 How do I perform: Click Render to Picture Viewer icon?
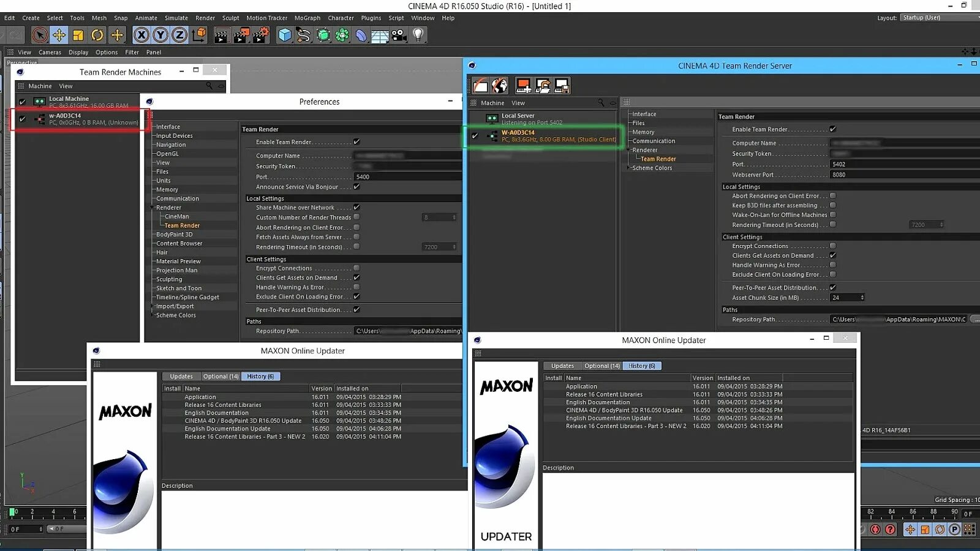click(241, 35)
